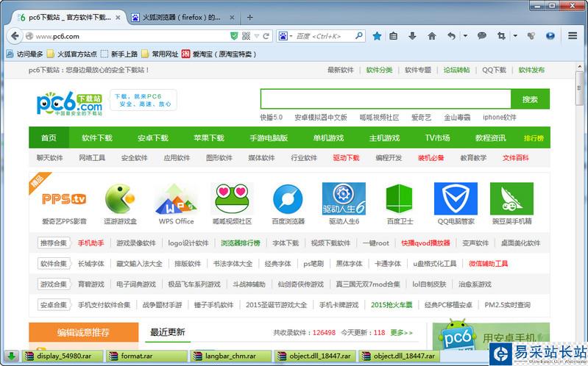
Task: Click the 排行榜 nav item
Action: pyautogui.click(x=534, y=138)
